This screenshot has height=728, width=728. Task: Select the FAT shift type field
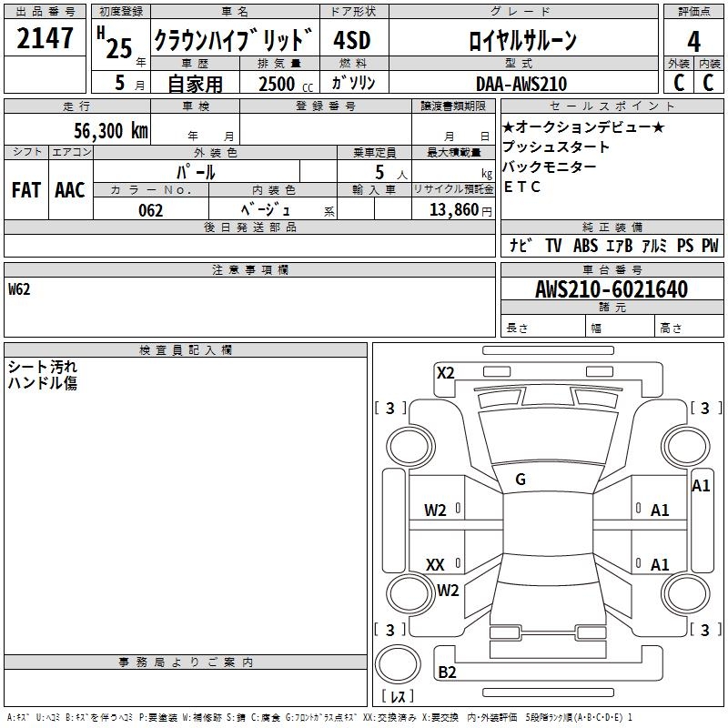pyautogui.click(x=26, y=189)
